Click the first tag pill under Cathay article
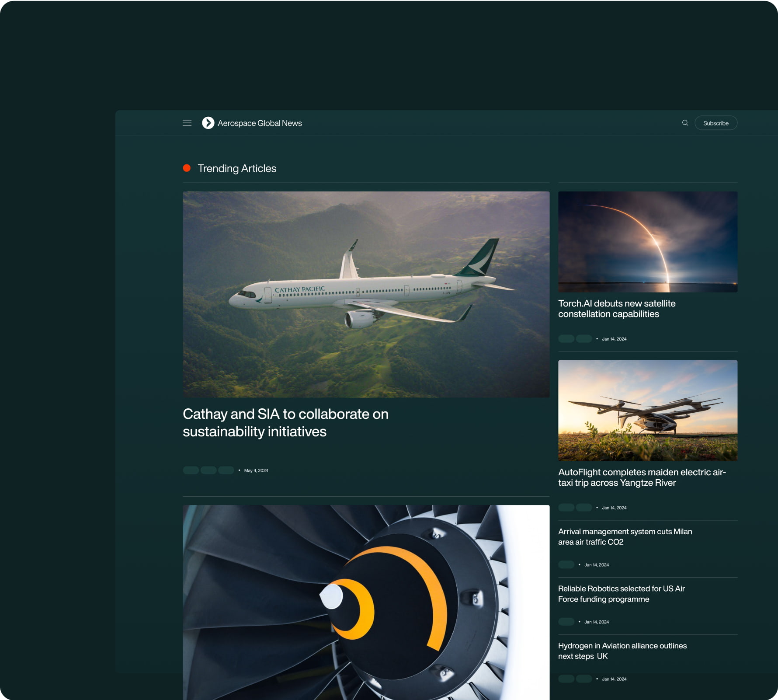The image size is (778, 700). tap(191, 470)
